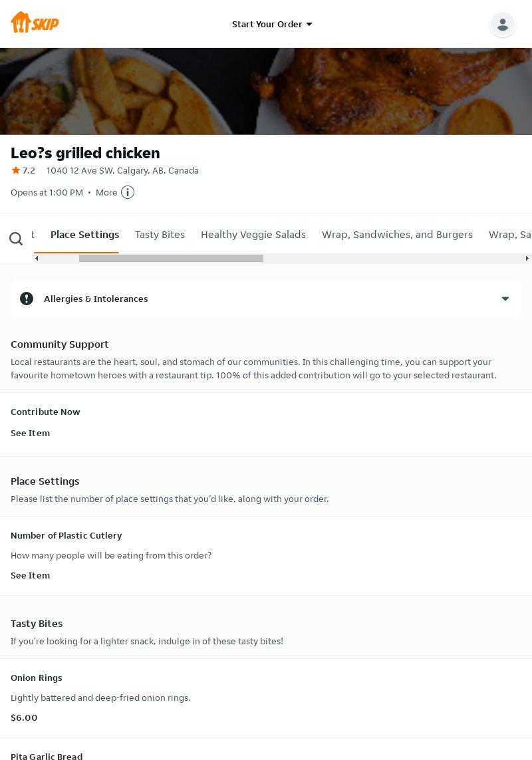Select the Onion Rings menu item
This screenshot has height=760, width=532.
37,678
